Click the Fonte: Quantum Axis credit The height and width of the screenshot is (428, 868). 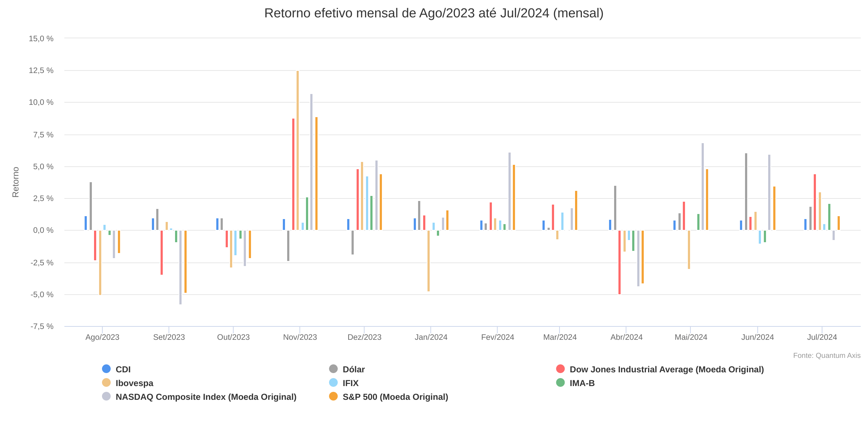pos(827,355)
